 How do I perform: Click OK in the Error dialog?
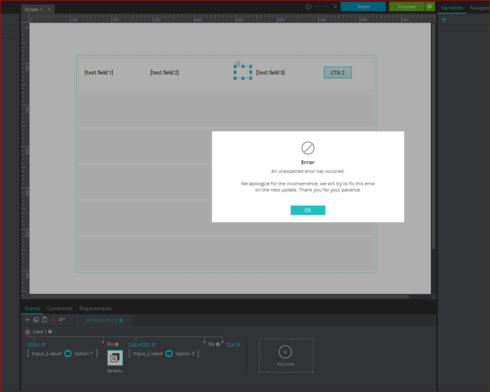[x=308, y=210]
